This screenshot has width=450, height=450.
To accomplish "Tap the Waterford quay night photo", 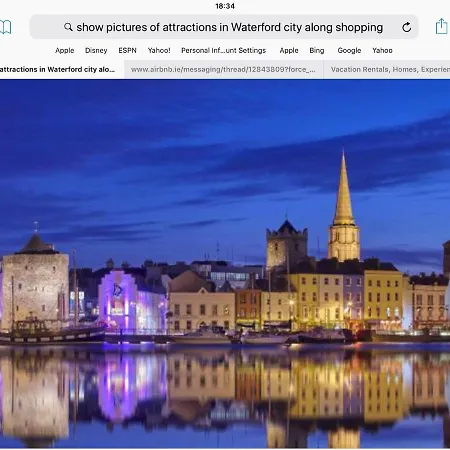I will [225, 264].
